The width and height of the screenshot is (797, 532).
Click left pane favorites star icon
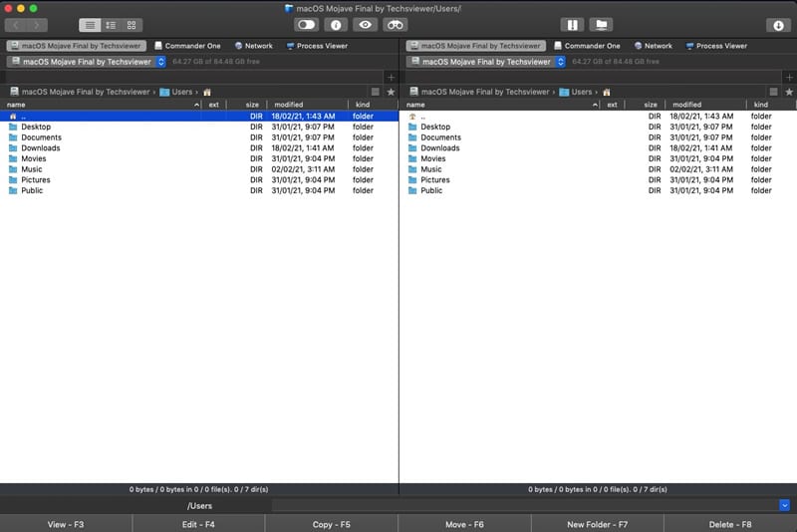pos(391,92)
